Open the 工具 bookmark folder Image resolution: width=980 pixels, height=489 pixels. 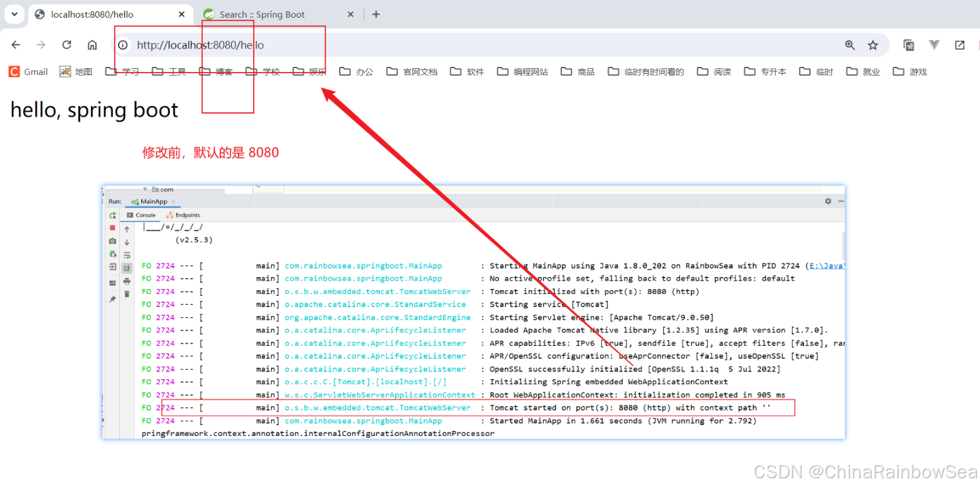click(x=169, y=72)
